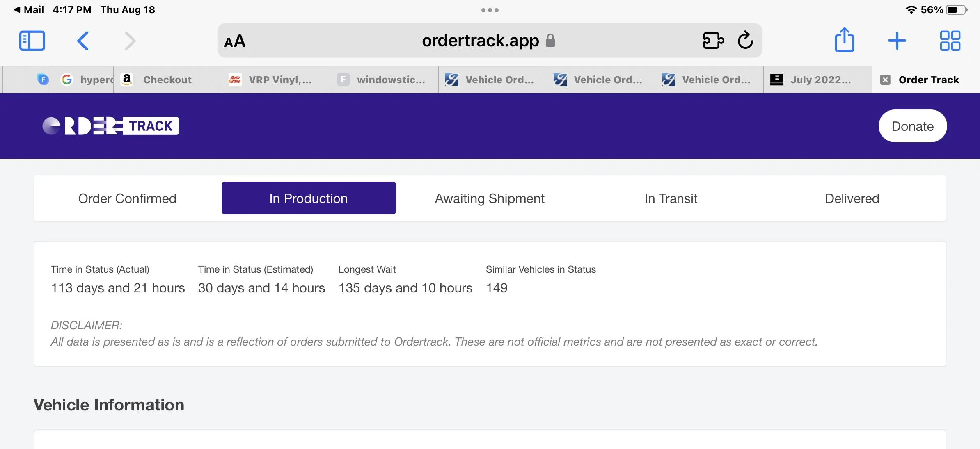Tap the ordertrack.app address field

[x=480, y=41]
